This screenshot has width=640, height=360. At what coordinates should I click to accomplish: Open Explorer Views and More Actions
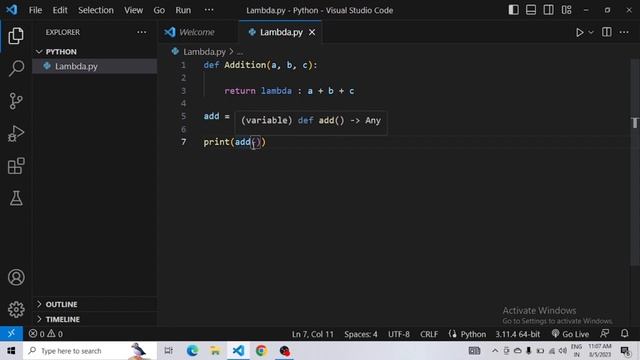(x=142, y=32)
